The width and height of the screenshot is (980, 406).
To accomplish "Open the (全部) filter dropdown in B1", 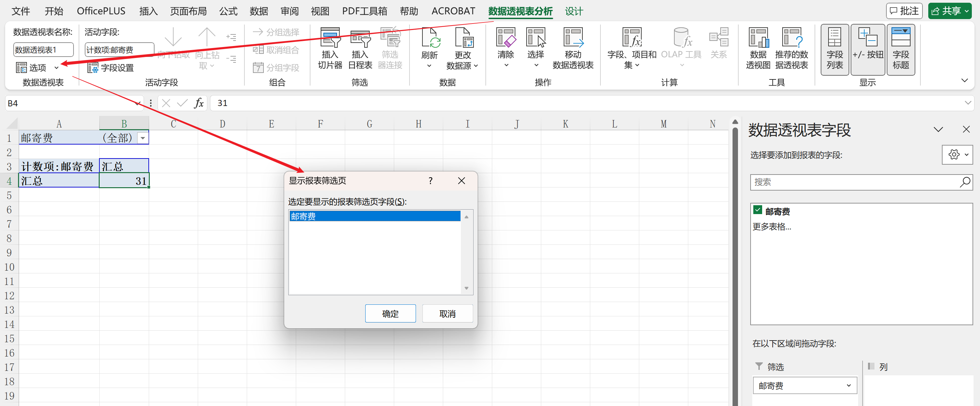I will 143,138.
